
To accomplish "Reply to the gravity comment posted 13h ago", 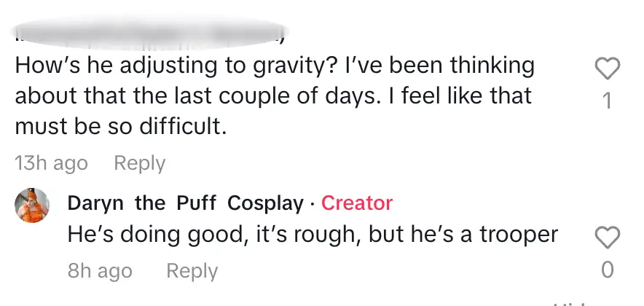I will click(139, 163).
